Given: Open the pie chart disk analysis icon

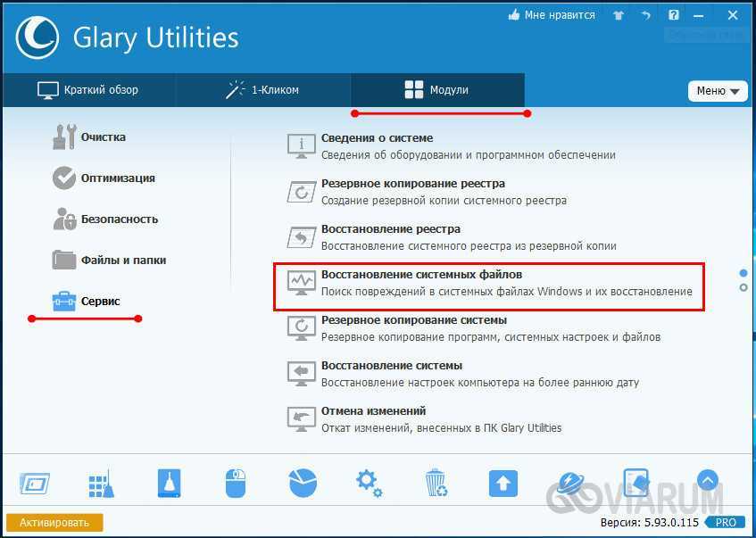Looking at the screenshot, I should [x=303, y=484].
